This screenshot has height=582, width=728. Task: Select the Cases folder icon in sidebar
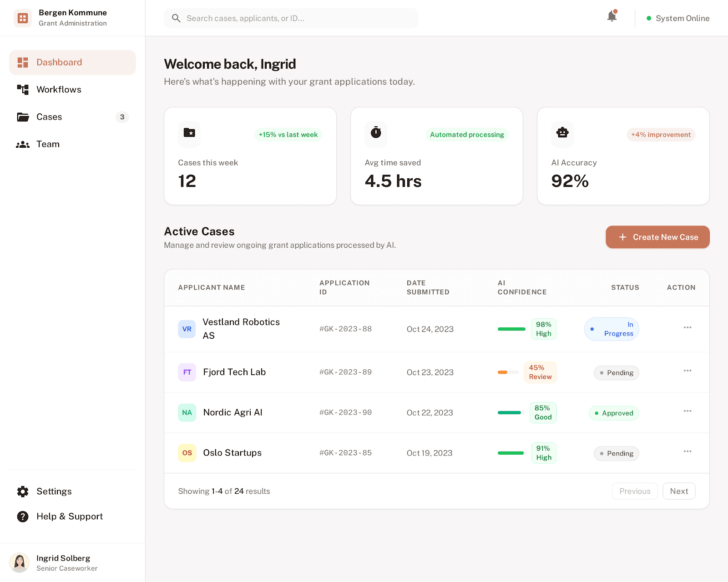[x=23, y=117]
